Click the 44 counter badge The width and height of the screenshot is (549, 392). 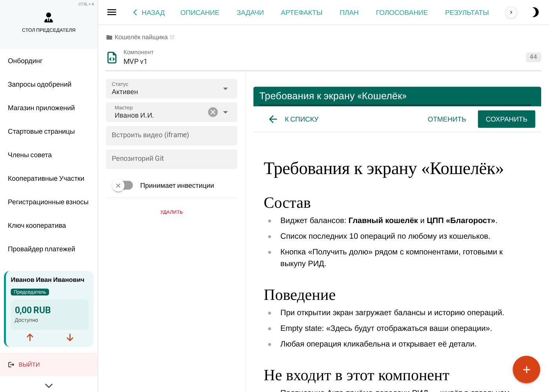click(533, 57)
